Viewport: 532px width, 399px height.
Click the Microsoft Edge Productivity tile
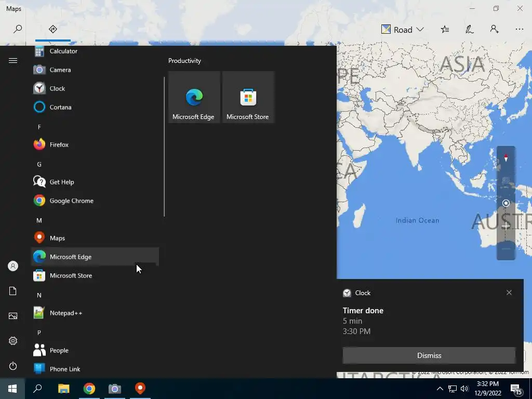pyautogui.click(x=194, y=97)
